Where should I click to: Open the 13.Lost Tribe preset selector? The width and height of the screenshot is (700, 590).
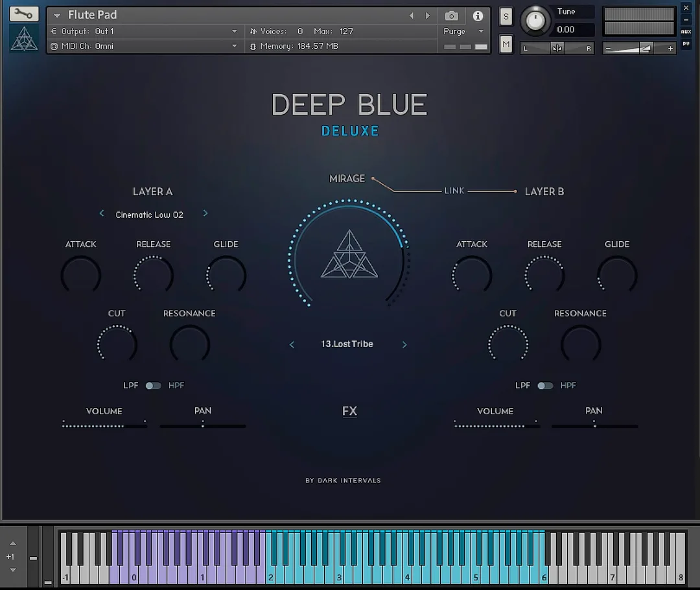click(x=347, y=344)
